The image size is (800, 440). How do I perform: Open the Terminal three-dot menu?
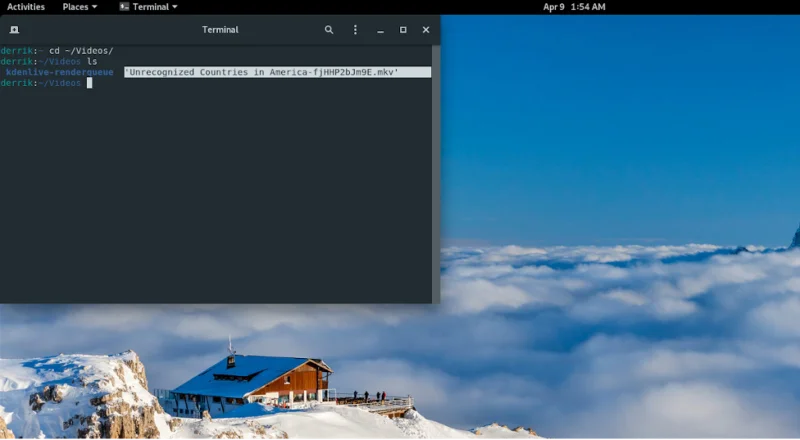pyautogui.click(x=355, y=30)
